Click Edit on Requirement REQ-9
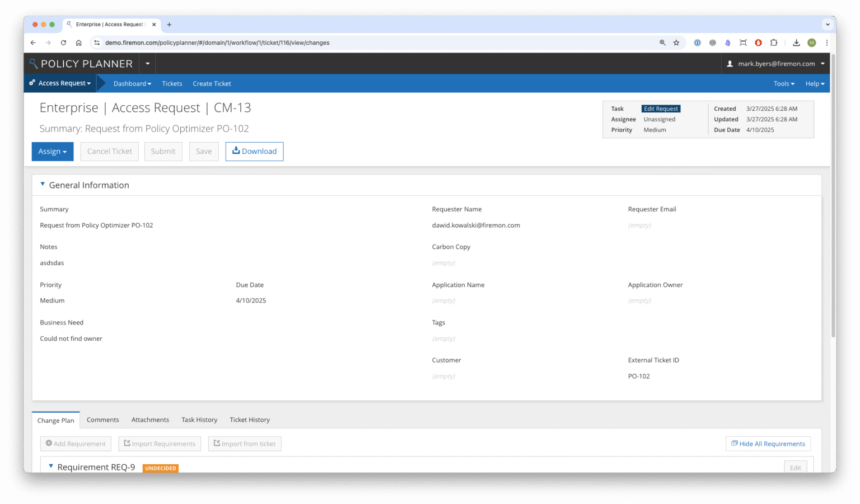Viewport: 860px width, 504px height. [795, 468]
